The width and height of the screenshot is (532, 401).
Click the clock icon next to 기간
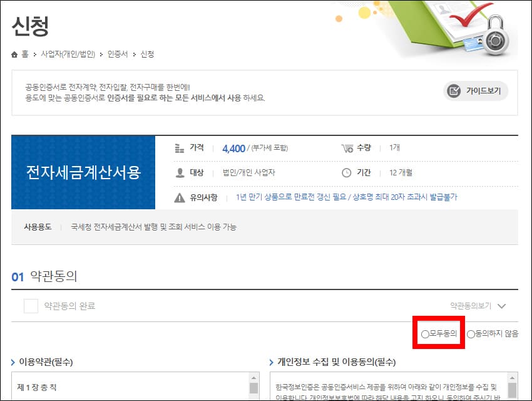(x=346, y=172)
